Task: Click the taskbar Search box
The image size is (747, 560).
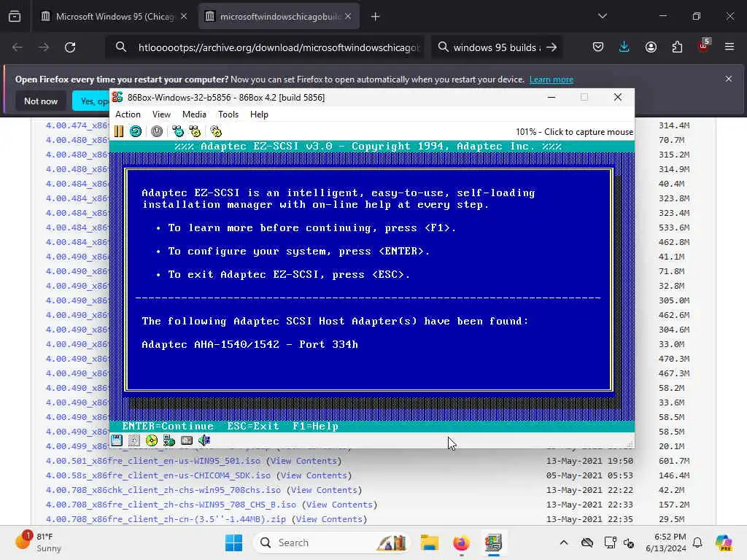Action: 332,542
